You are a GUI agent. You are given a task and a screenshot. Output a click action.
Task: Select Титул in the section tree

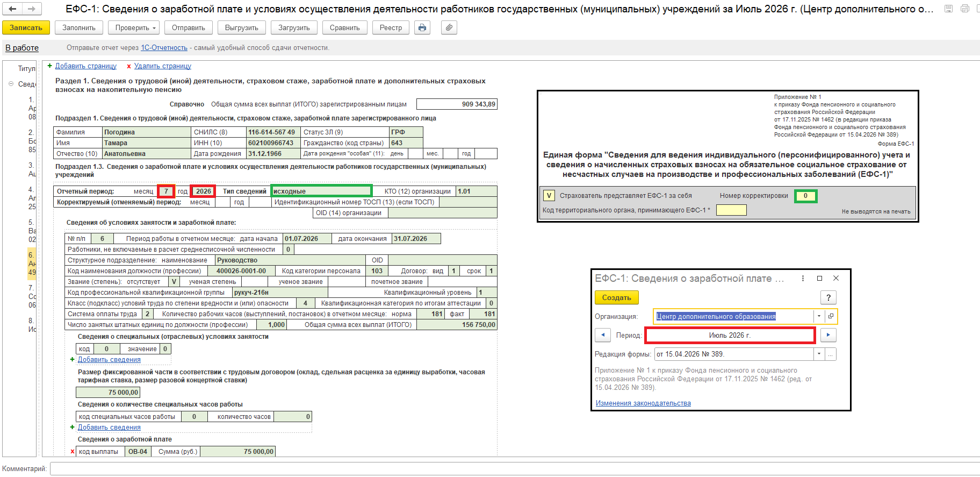(x=26, y=69)
